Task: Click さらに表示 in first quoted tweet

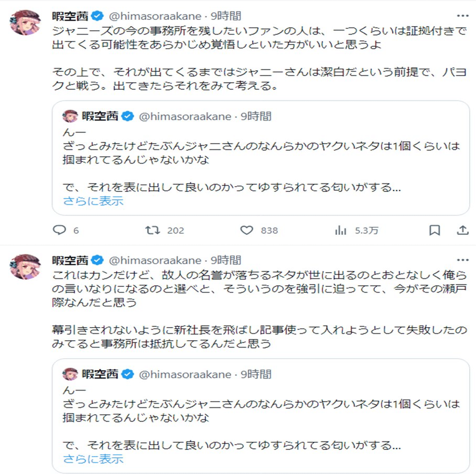Action: pos(93,200)
